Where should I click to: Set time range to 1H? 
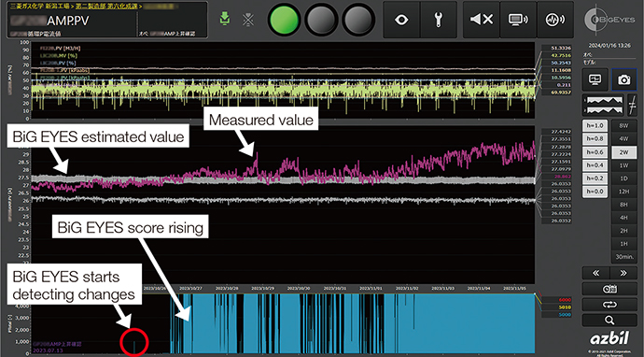click(623, 244)
